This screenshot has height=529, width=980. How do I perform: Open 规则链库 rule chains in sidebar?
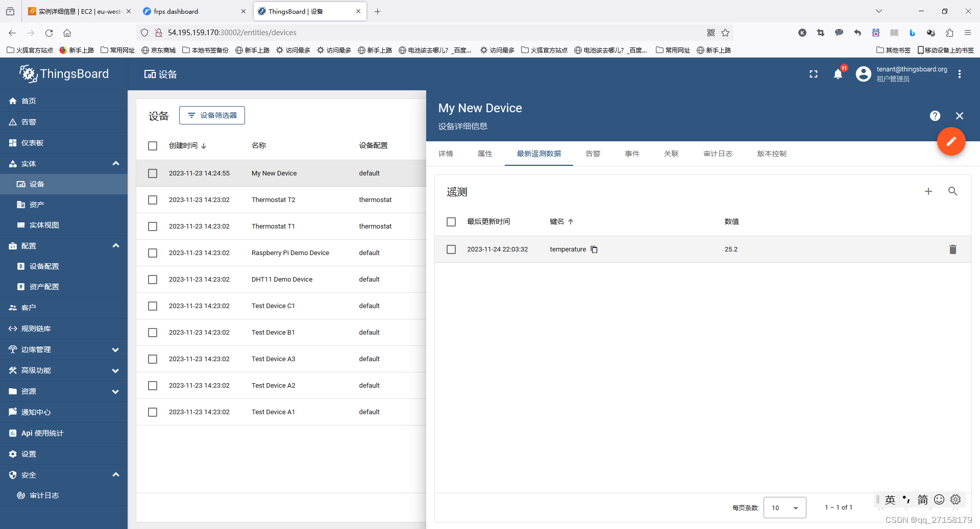click(64, 329)
